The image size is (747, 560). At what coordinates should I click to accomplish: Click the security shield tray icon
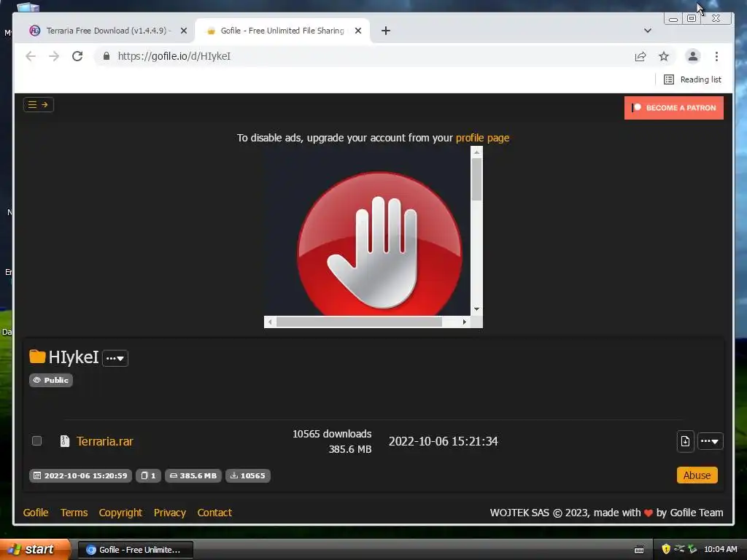(x=666, y=549)
